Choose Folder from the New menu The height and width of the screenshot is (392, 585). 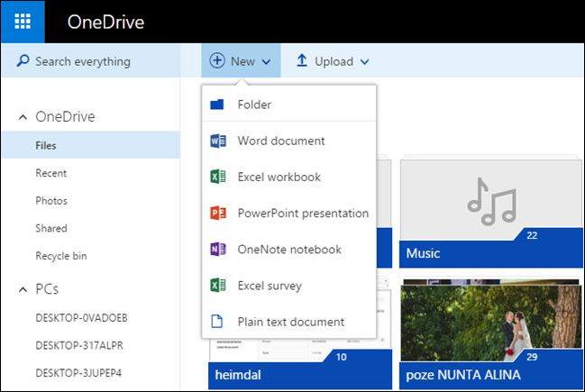point(288,105)
